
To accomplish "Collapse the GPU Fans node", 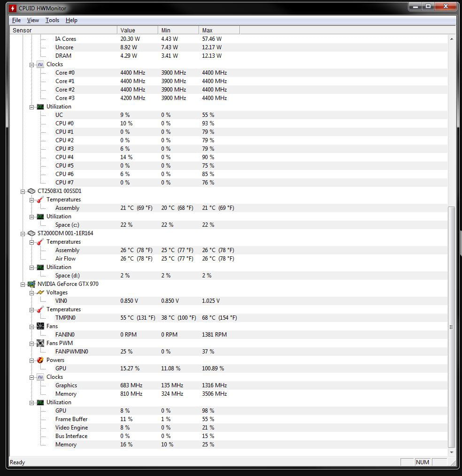I will (31, 327).
